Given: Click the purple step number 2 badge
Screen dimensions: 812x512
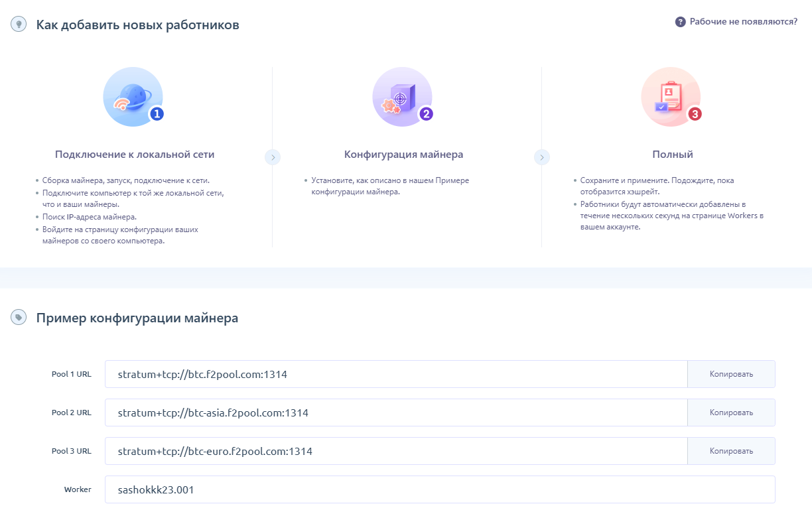Looking at the screenshot, I should (426, 114).
